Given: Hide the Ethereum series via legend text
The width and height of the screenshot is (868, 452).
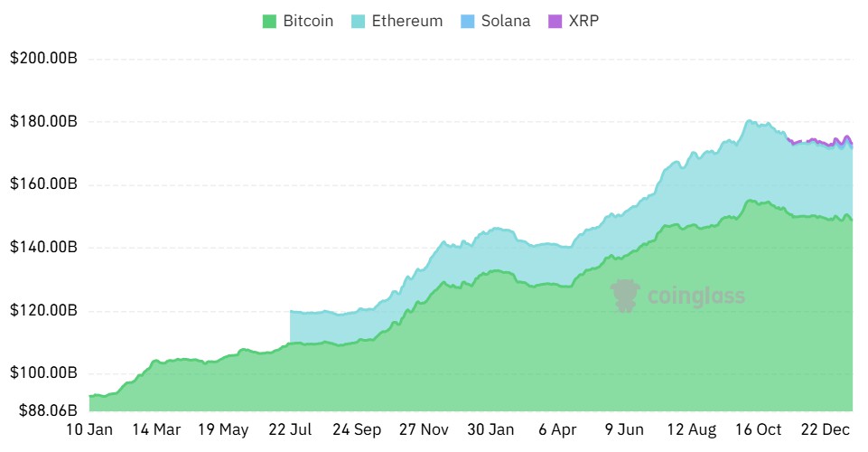Looking at the screenshot, I should point(406,20).
